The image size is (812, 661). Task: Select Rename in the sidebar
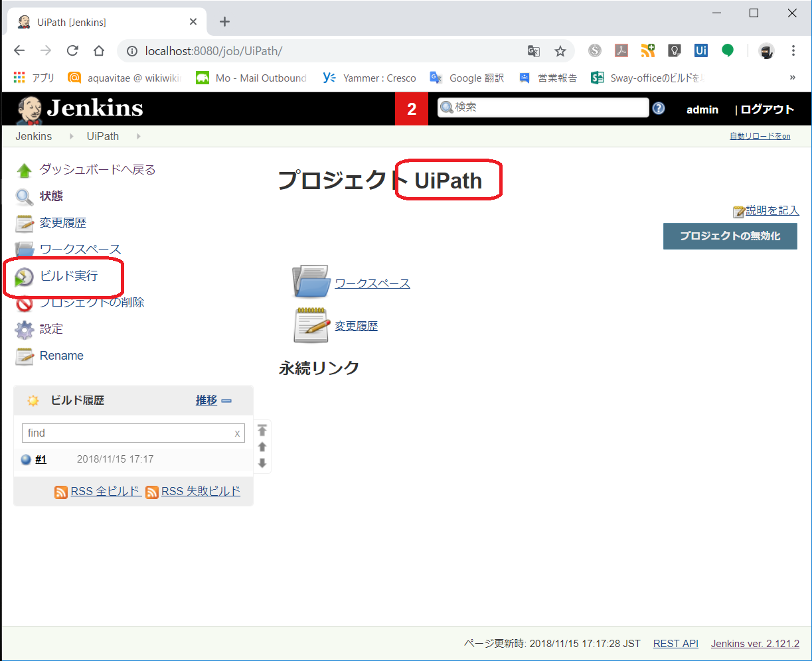(62, 356)
